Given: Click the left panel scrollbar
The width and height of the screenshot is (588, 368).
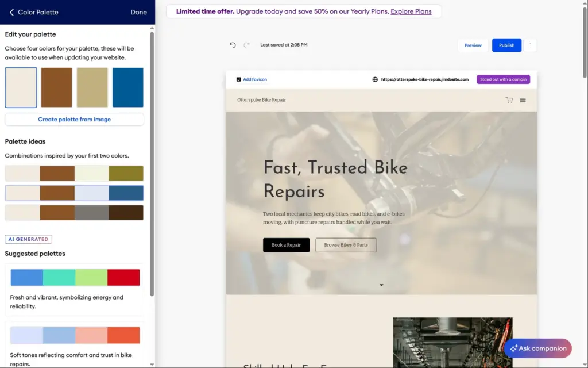Looking at the screenshot, I should 152,164.
